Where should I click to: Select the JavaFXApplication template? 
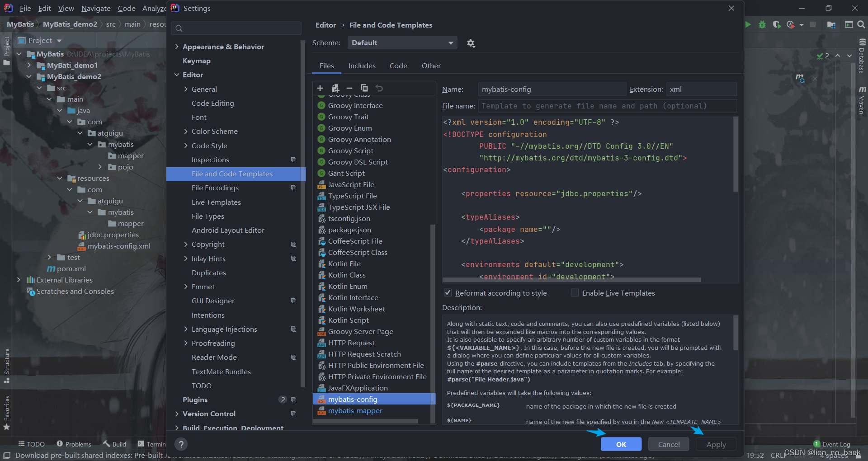pos(358,388)
